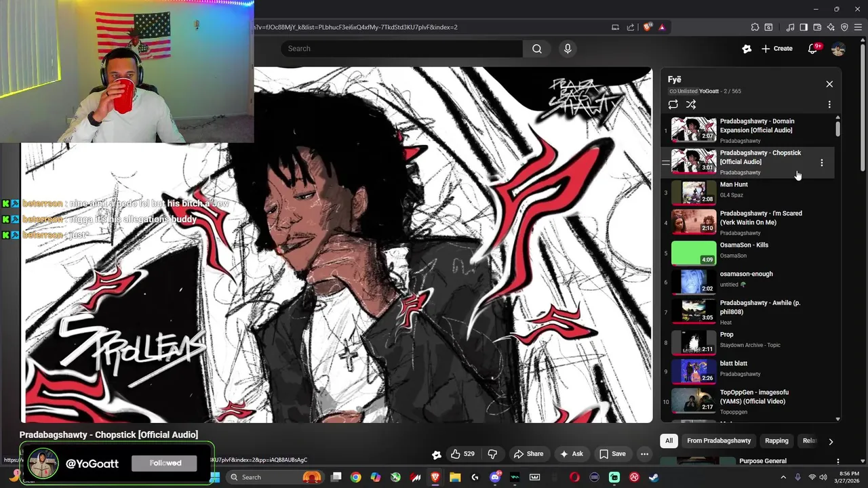Open Discord from the taskbar

click(x=495, y=477)
